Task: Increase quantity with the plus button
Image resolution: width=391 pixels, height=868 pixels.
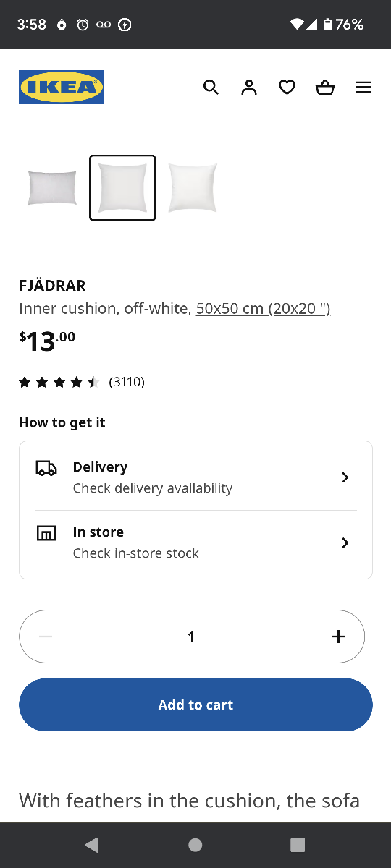Action: pos(338,637)
